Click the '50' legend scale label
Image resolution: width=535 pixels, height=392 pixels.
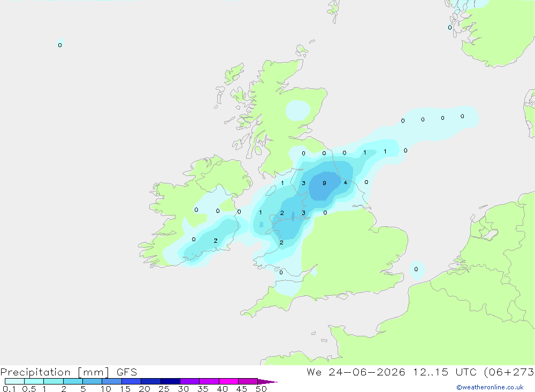coord(261,389)
